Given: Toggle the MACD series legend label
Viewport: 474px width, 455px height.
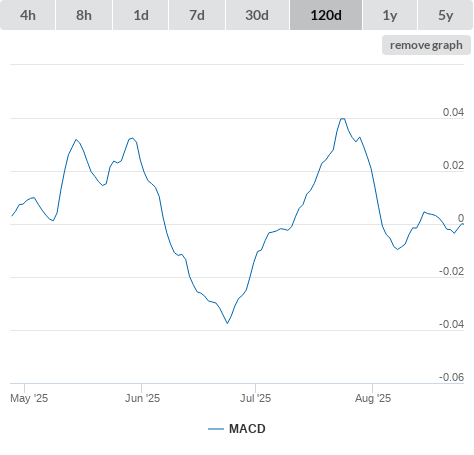Looking at the screenshot, I should 247,429.
